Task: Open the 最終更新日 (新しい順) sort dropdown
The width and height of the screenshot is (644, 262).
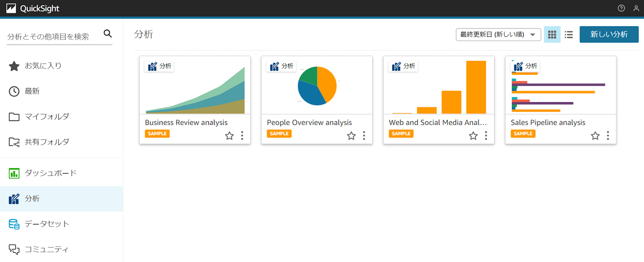Action: click(x=498, y=34)
